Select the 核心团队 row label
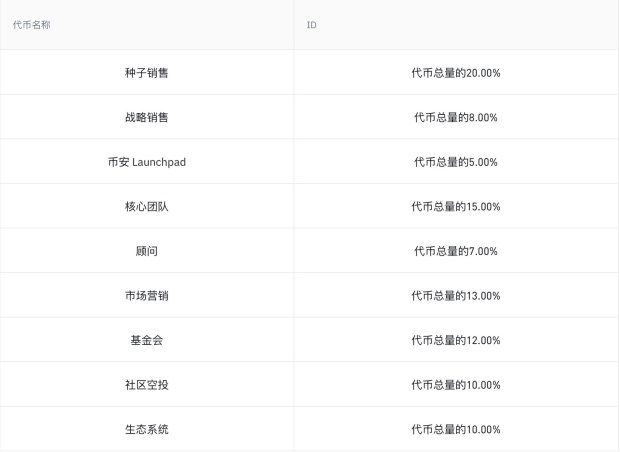This screenshot has height=452, width=620. [x=147, y=206]
